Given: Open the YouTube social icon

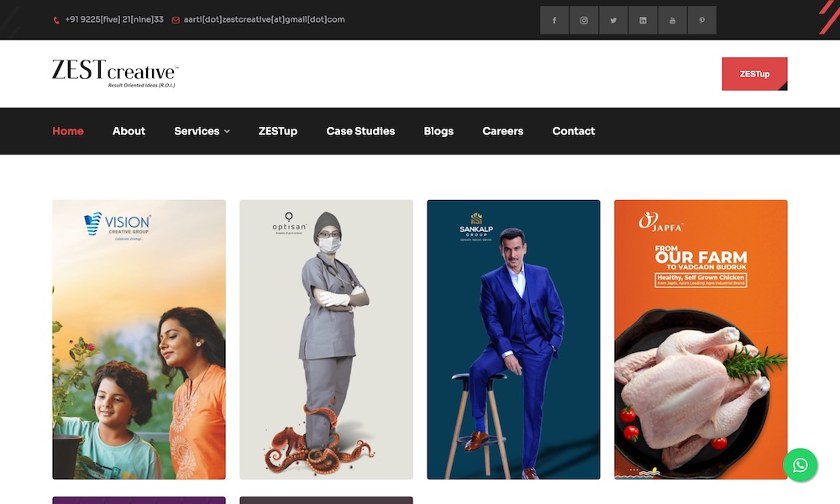Looking at the screenshot, I should click(x=672, y=20).
